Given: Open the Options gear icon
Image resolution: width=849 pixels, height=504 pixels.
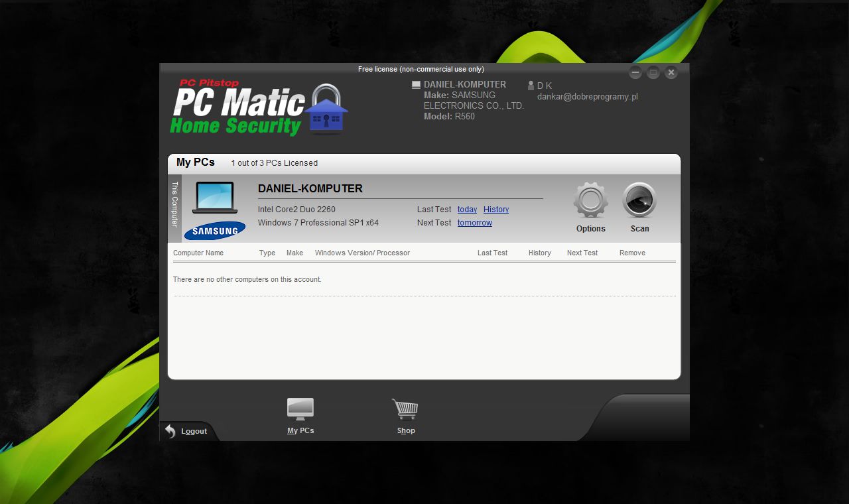Looking at the screenshot, I should point(590,199).
